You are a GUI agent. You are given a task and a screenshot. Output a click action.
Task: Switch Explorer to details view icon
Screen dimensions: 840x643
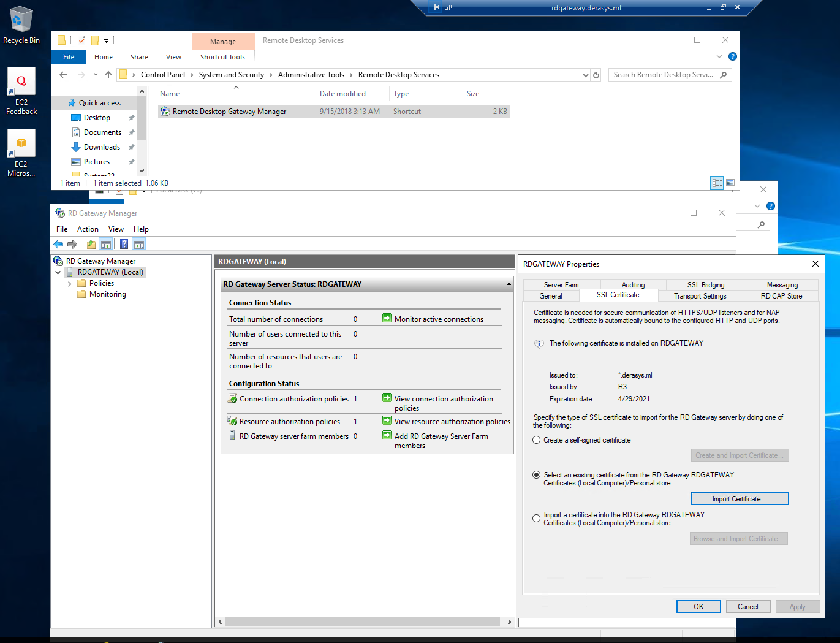(x=717, y=183)
